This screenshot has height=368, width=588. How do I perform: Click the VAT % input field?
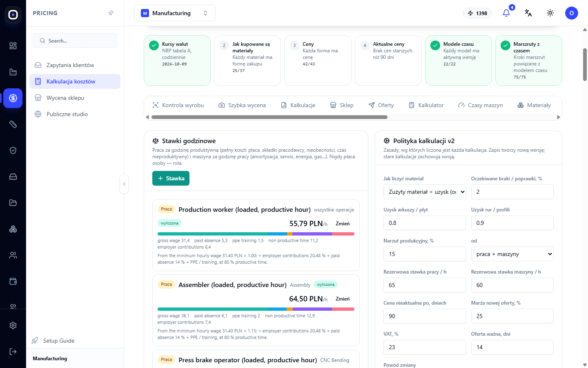[x=425, y=347]
